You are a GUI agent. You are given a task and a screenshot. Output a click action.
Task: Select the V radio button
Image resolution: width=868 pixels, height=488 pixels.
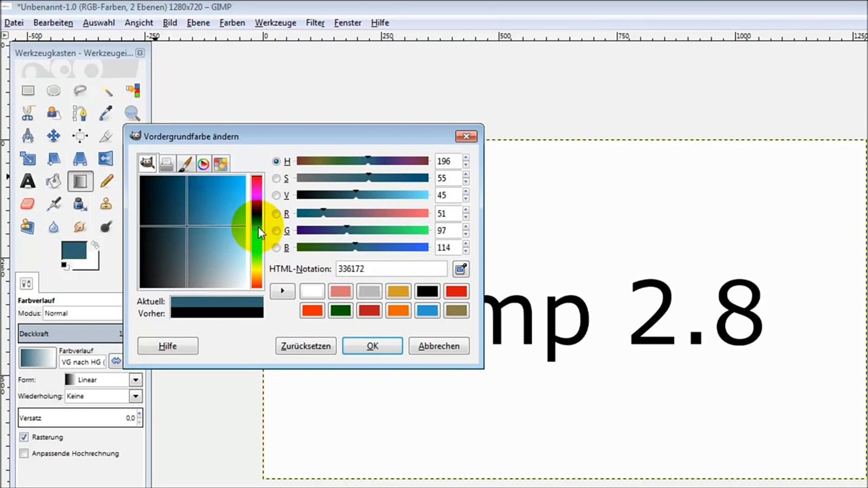[x=276, y=195]
